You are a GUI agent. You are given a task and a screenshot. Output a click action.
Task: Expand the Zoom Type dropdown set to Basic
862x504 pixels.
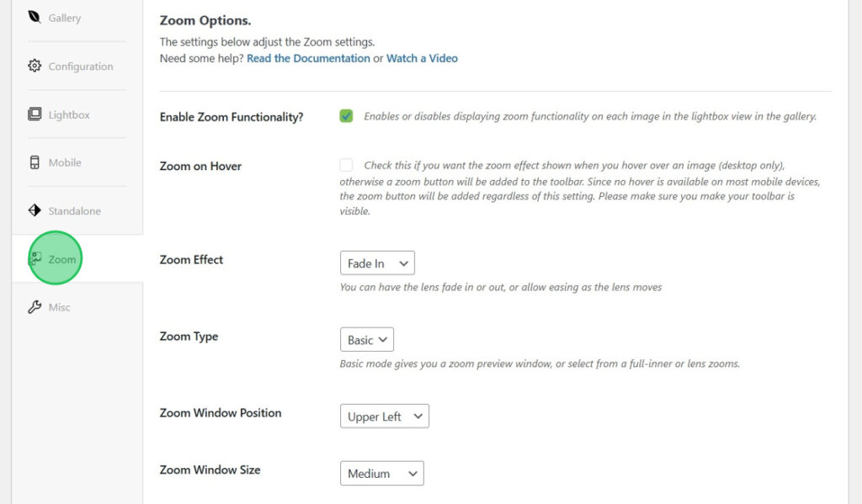click(366, 339)
